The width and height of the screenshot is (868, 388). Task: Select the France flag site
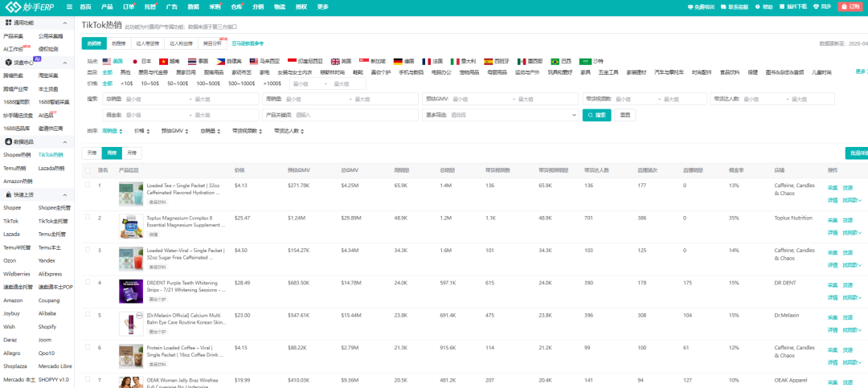(x=426, y=61)
